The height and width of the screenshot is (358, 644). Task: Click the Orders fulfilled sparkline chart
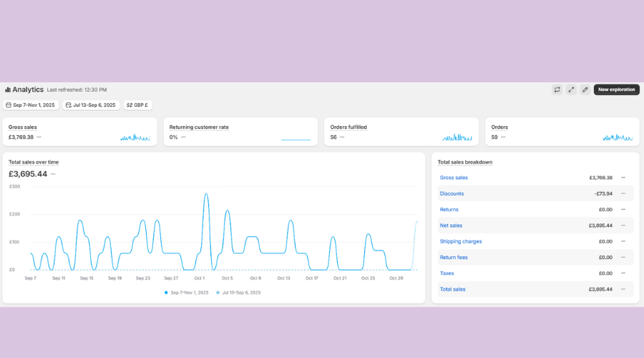457,137
